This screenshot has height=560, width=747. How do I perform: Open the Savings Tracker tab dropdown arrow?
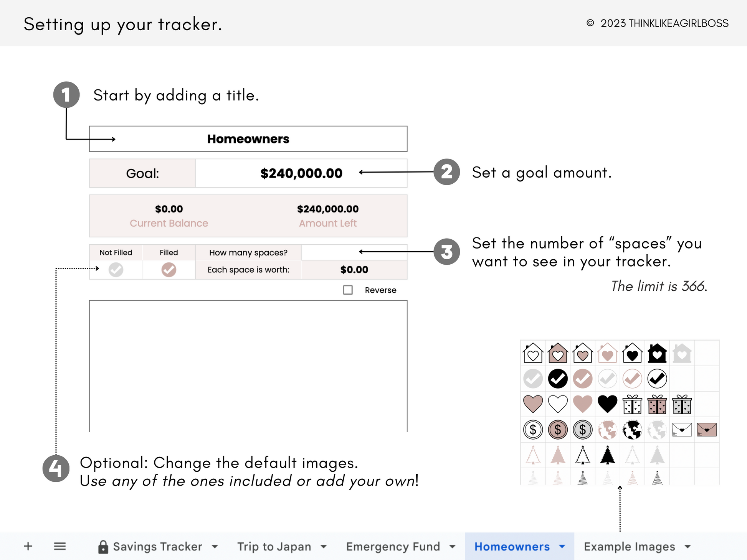pyautogui.click(x=215, y=547)
